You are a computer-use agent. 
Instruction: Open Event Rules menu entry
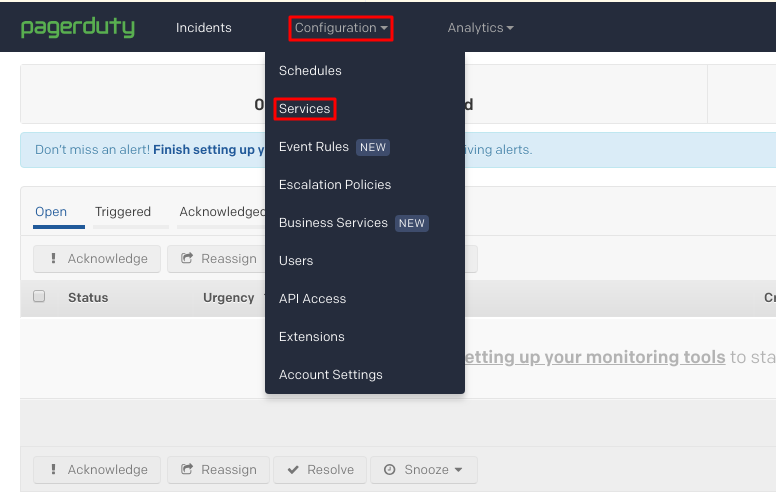tap(314, 147)
